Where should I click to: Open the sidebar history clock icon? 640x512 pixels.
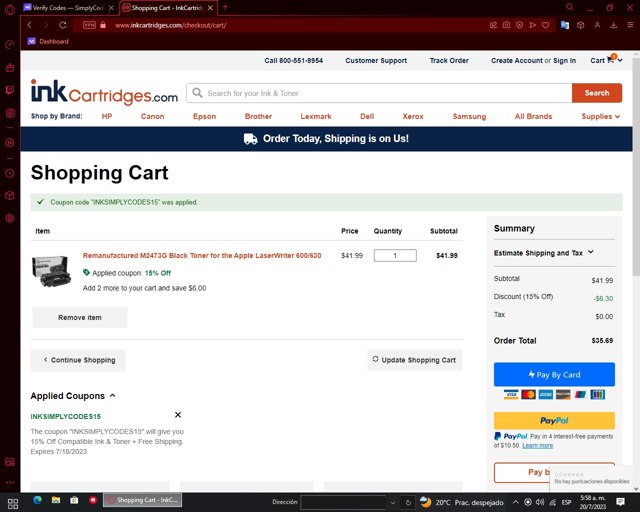(10, 174)
